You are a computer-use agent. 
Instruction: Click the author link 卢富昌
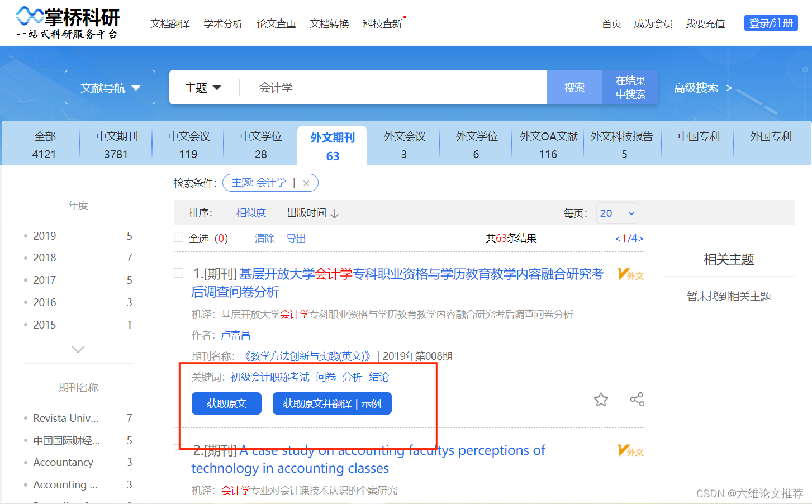coord(236,335)
